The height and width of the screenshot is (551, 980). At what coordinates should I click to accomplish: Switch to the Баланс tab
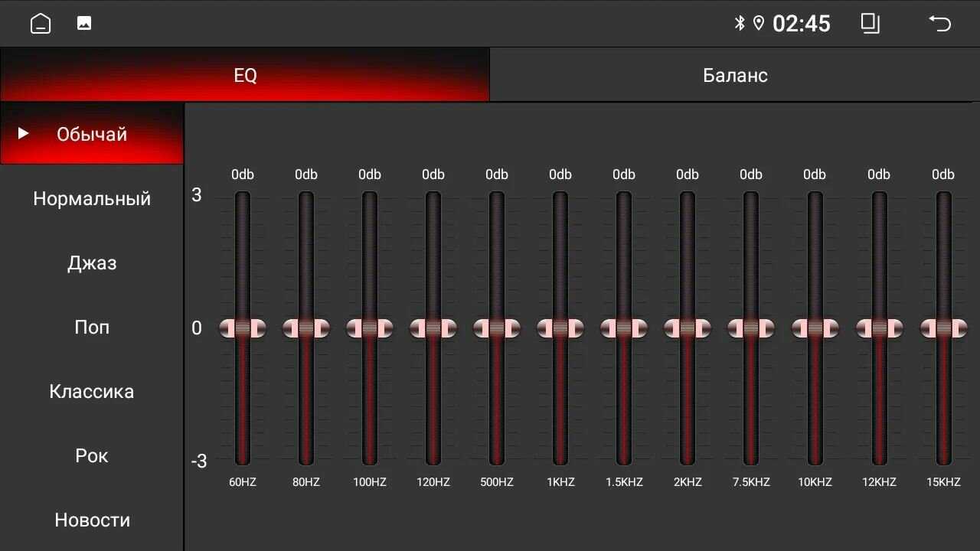coord(735,75)
